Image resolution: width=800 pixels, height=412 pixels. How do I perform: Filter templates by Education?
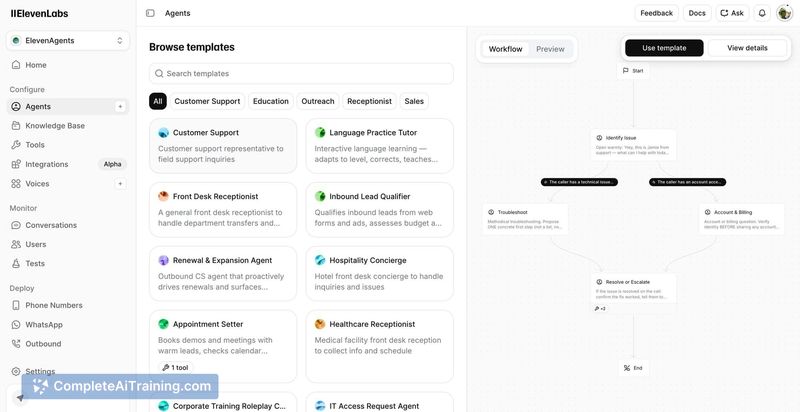[x=271, y=101]
